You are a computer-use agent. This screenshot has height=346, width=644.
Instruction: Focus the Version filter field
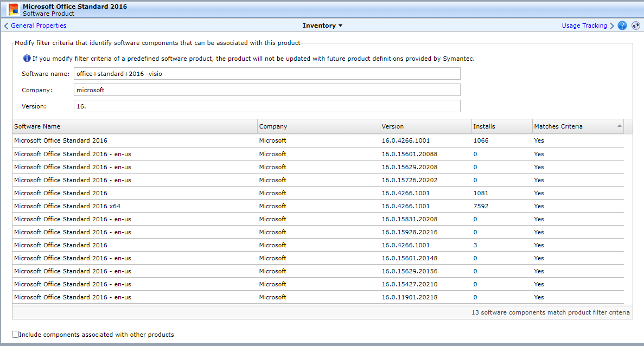click(x=267, y=106)
